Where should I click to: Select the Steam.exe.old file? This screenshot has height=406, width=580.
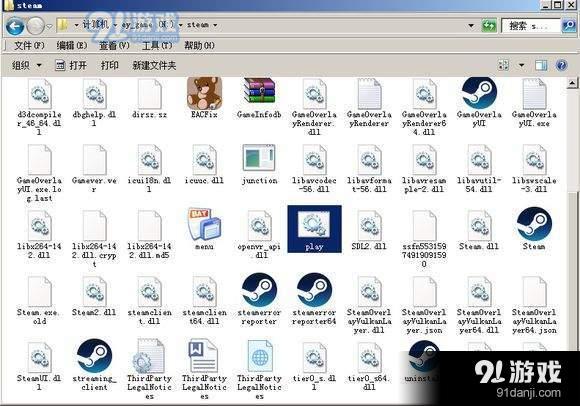40,301
